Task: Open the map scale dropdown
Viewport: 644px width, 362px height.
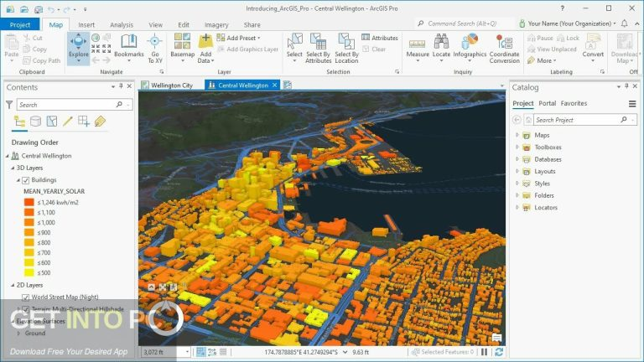Action: 187,352
